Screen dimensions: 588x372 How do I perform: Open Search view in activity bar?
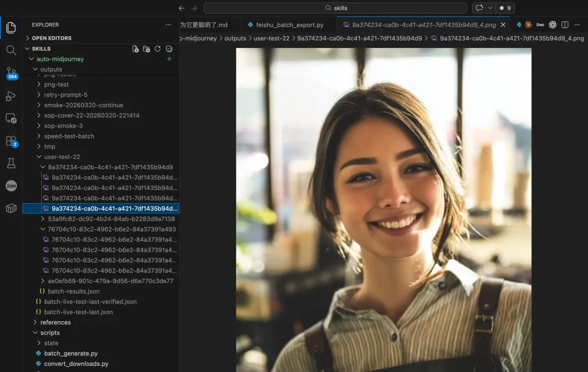[x=11, y=50]
